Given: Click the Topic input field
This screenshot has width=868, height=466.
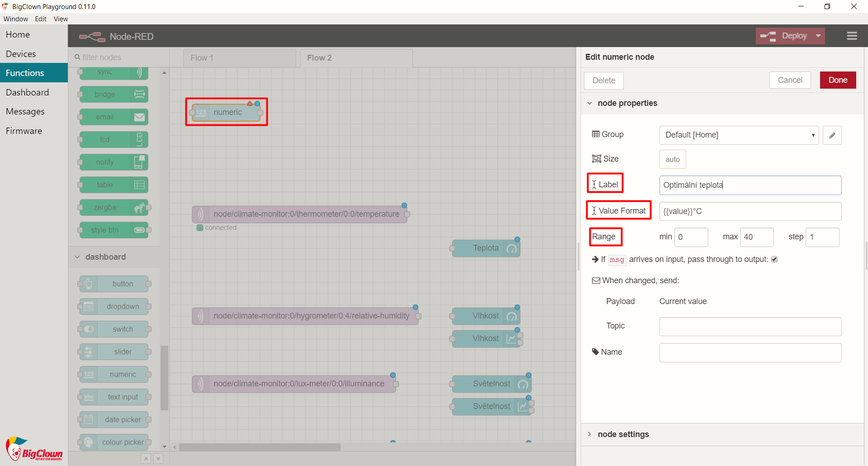Looking at the screenshot, I should click(x=750, y=327).
